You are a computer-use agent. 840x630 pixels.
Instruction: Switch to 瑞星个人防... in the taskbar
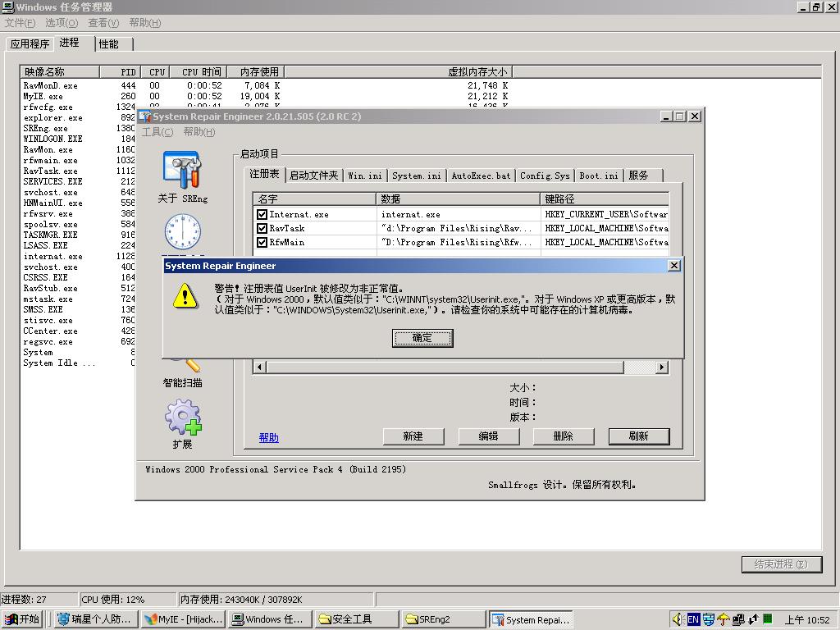(95, 619)
